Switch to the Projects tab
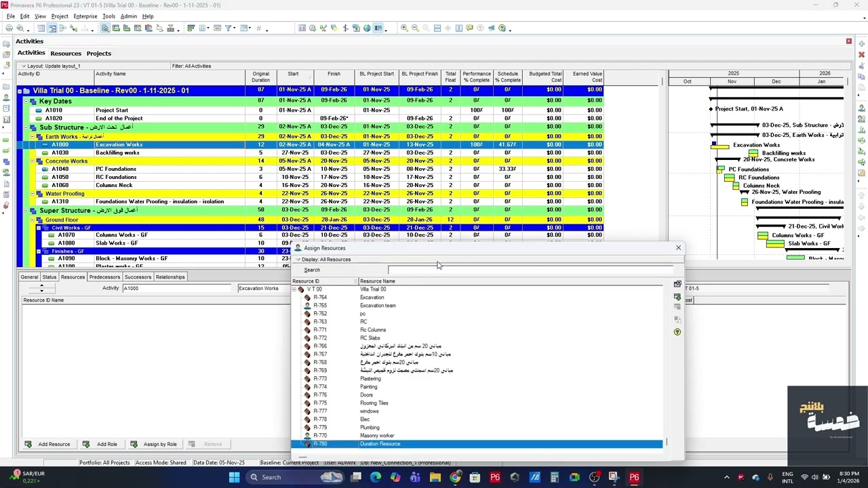The image size is (868, 488). tap(98, 54)
